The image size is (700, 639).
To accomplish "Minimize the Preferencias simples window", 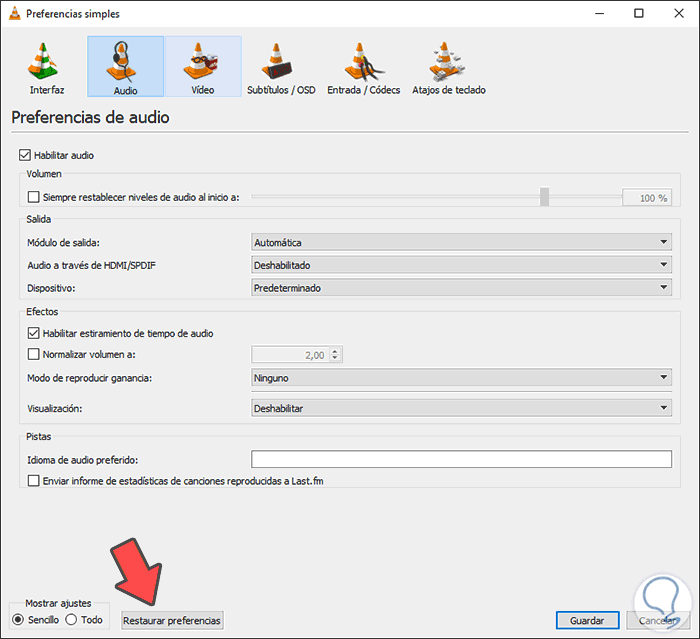I will (x=600, y=13).
